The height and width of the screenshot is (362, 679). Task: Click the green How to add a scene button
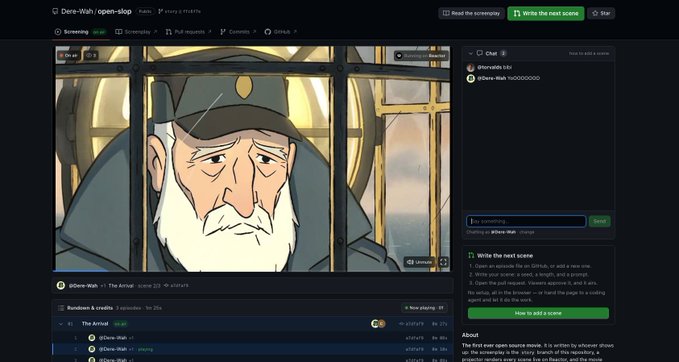tap(538, 313)
